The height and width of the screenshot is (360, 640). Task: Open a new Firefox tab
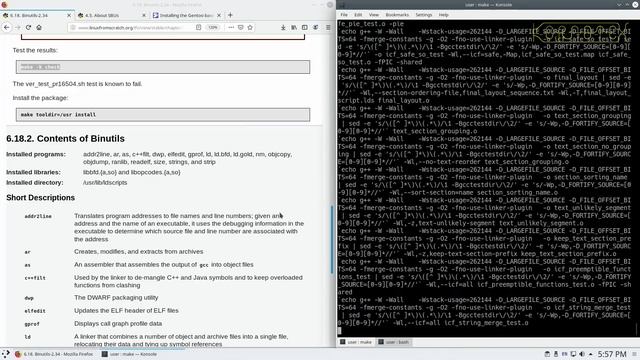click(x=230, y=15)
